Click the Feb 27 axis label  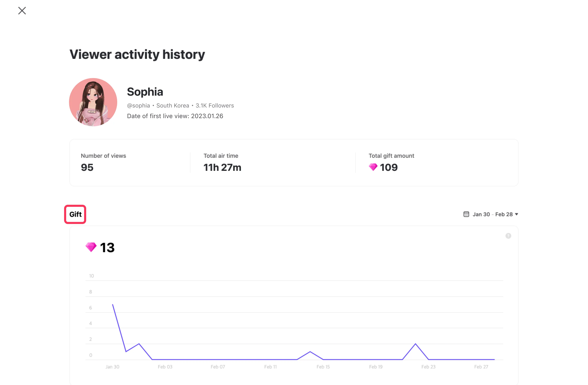(481, 367)
